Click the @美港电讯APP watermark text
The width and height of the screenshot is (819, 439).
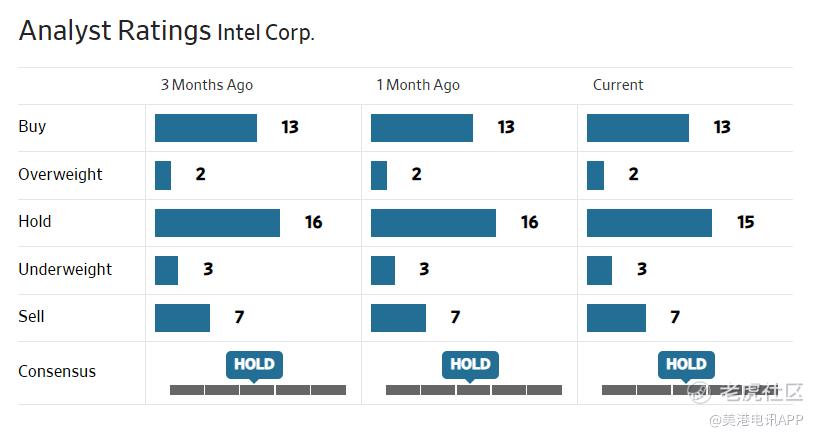tap(757, 420)
